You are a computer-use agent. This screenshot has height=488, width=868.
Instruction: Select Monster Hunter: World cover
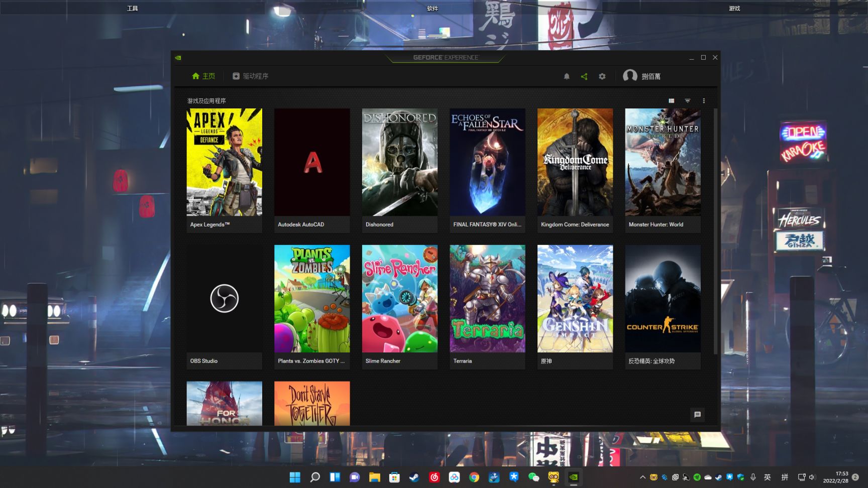pos(663,162)
